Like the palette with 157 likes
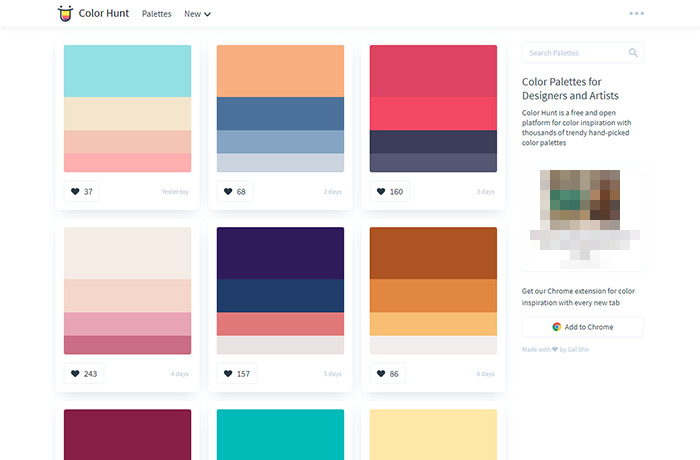 pos(237,374)
